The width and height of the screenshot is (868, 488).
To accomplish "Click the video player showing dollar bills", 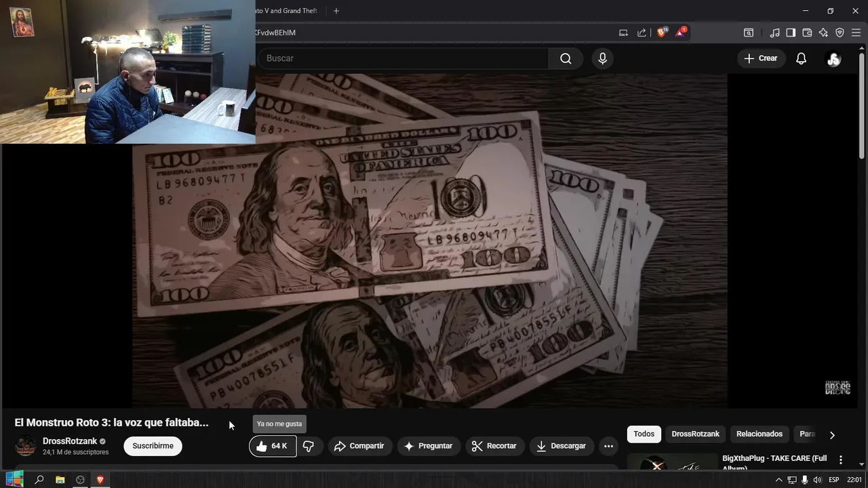I will coord(430,241).
